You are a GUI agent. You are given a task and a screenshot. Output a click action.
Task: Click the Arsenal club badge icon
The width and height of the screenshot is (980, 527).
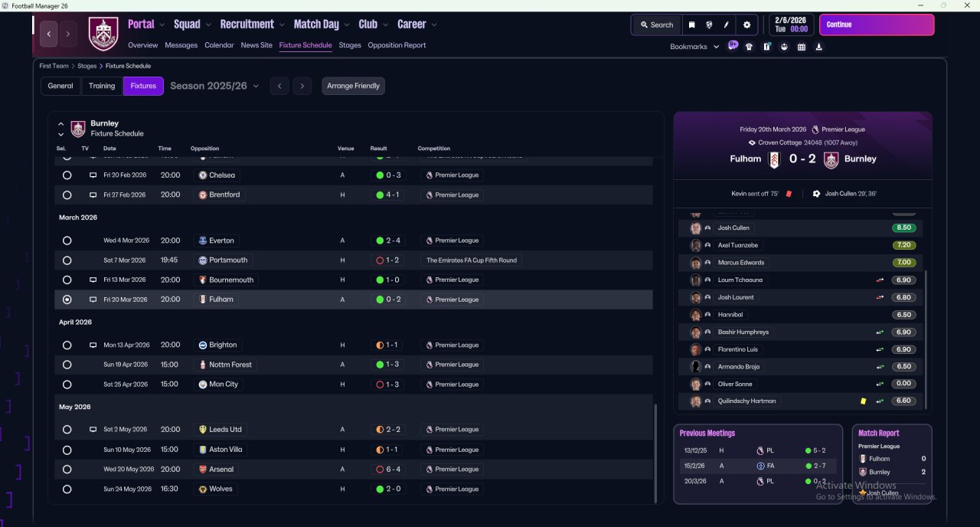pos(203,470)
